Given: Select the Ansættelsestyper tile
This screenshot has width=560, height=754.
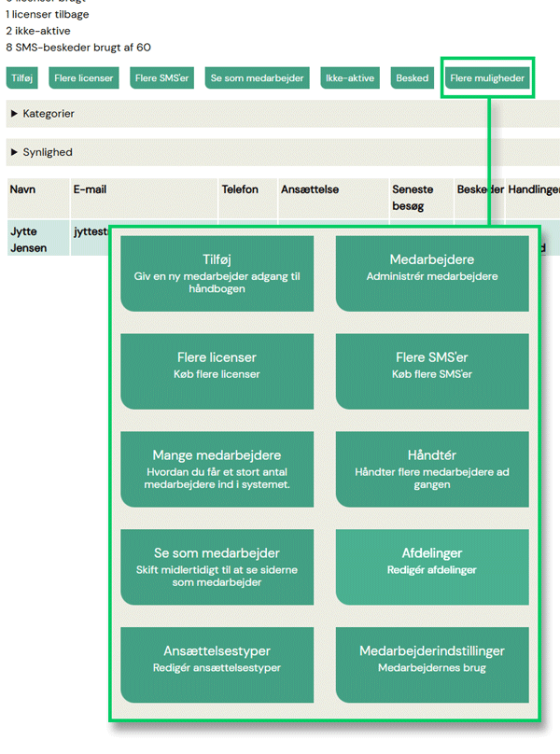Looking at the screenshot, I should (217, 665).
